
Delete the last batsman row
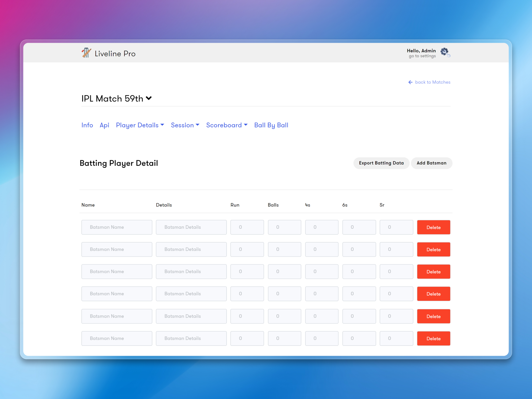[x=433, y=338]
